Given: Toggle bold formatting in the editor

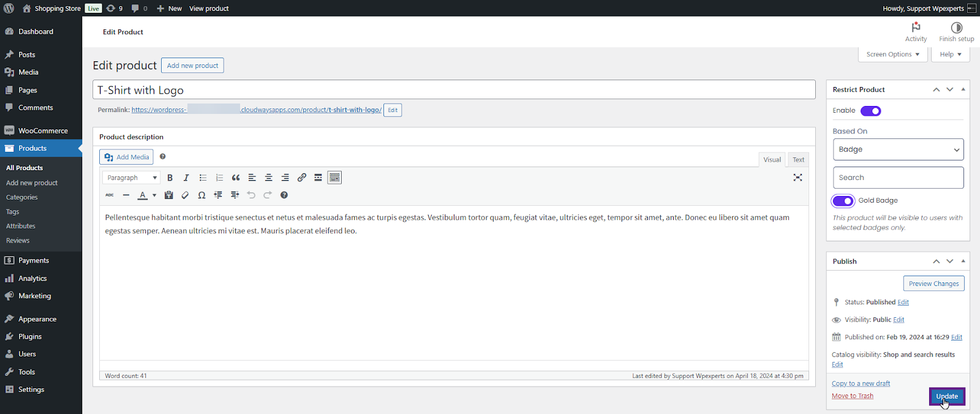Looking at the screenshot, I should click(x=170, y=178).
